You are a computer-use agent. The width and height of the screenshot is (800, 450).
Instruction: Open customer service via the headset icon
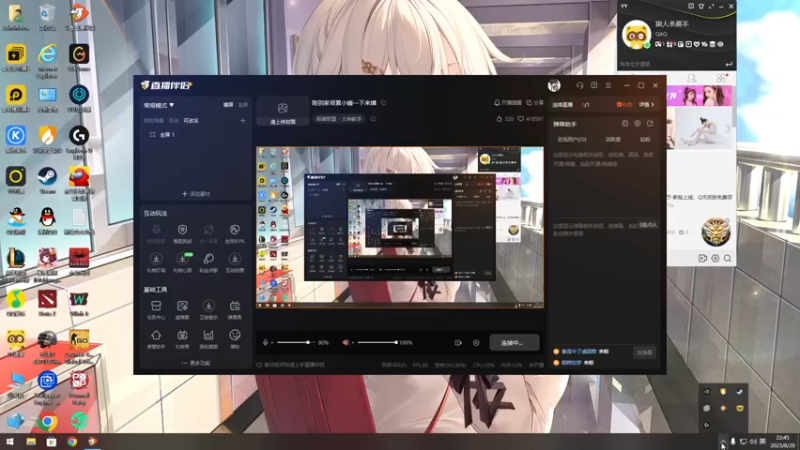click(x=580, y=86)
